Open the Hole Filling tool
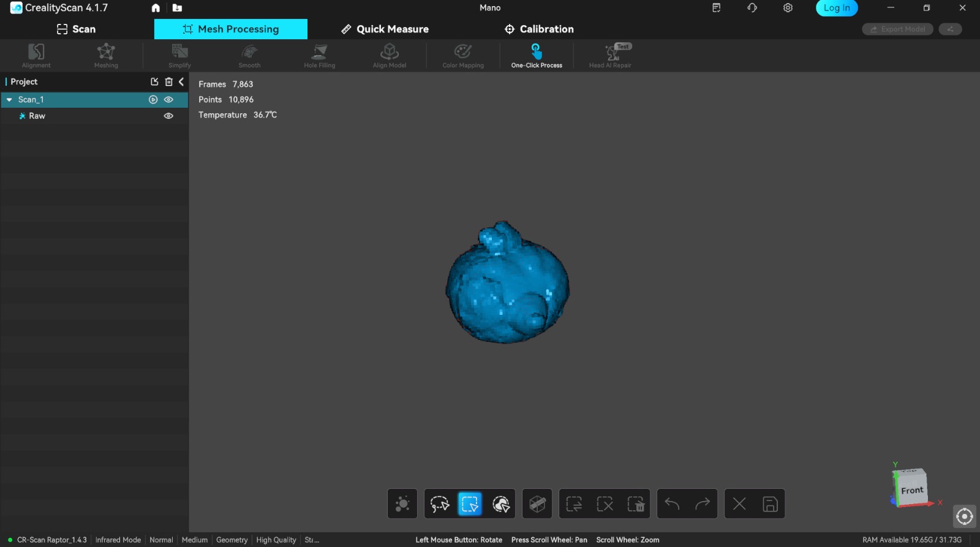This screenshot has width=980, height=547. (319, 55)
